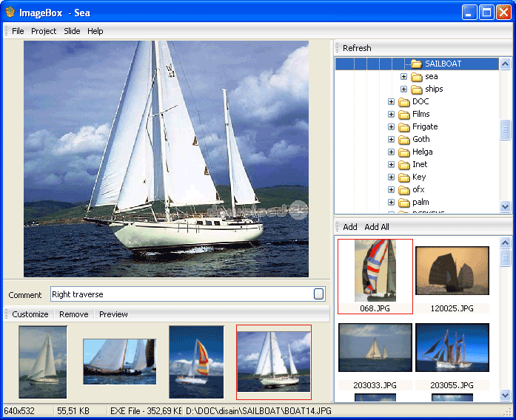Open the Help menu

click(x=95, y=31)
